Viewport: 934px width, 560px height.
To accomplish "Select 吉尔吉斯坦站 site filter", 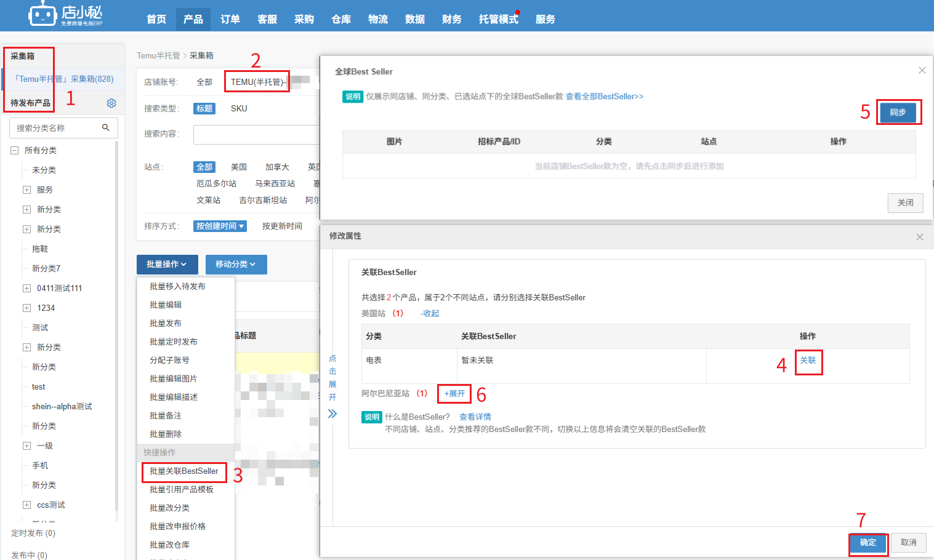I will (263, 200).
